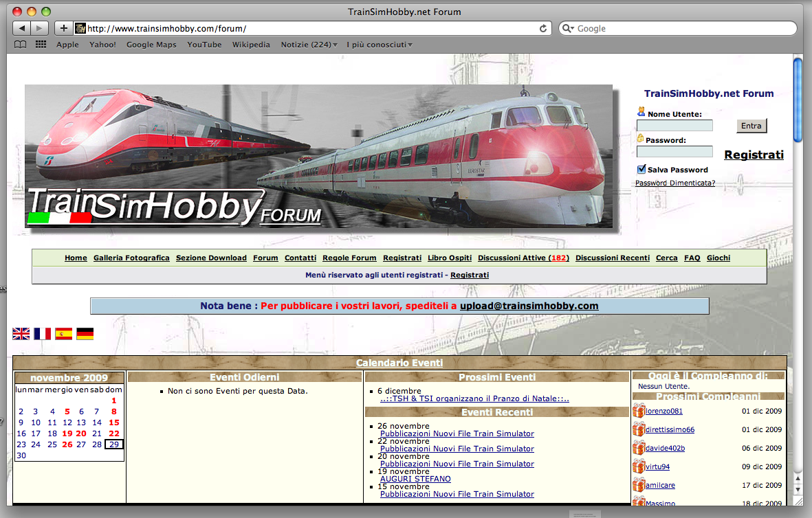
Task: Go back with the Safari back arrow
Action: coord(21,28)
